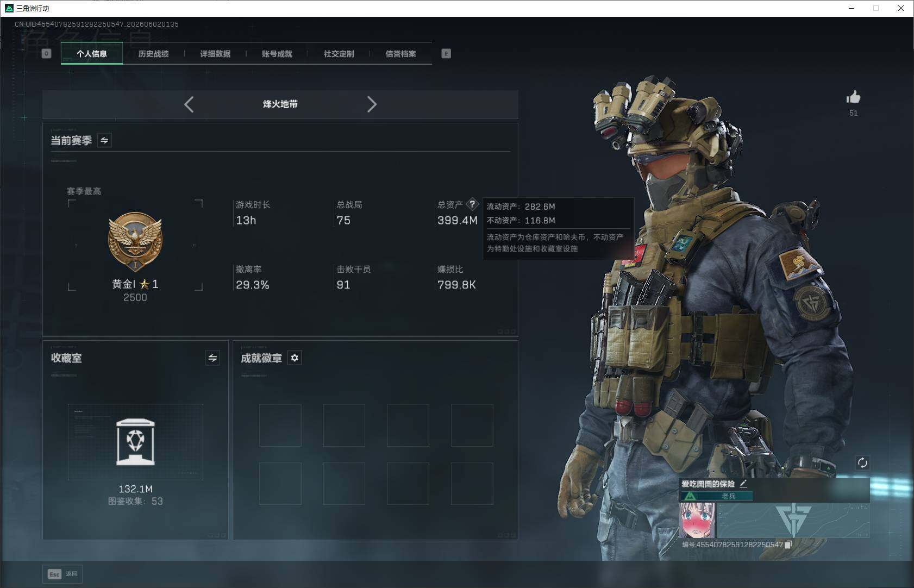
Task: Click the 收藏室 heading
Action: 66,358
